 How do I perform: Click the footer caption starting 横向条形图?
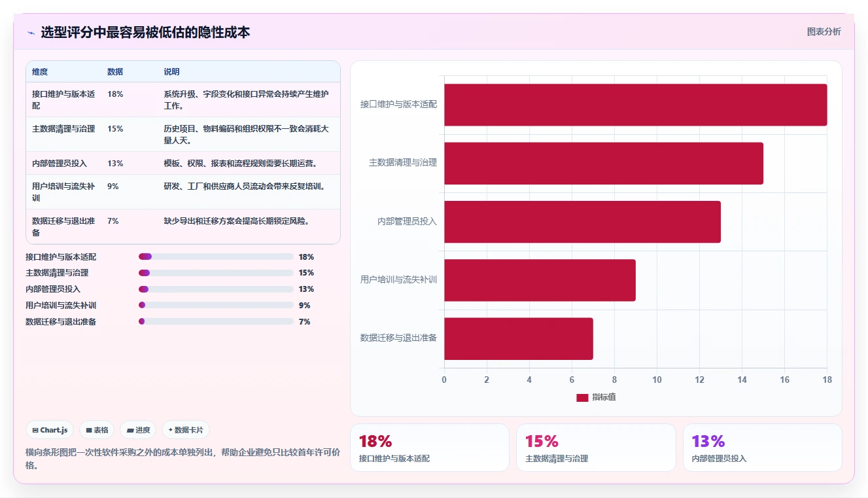(183, 459)
